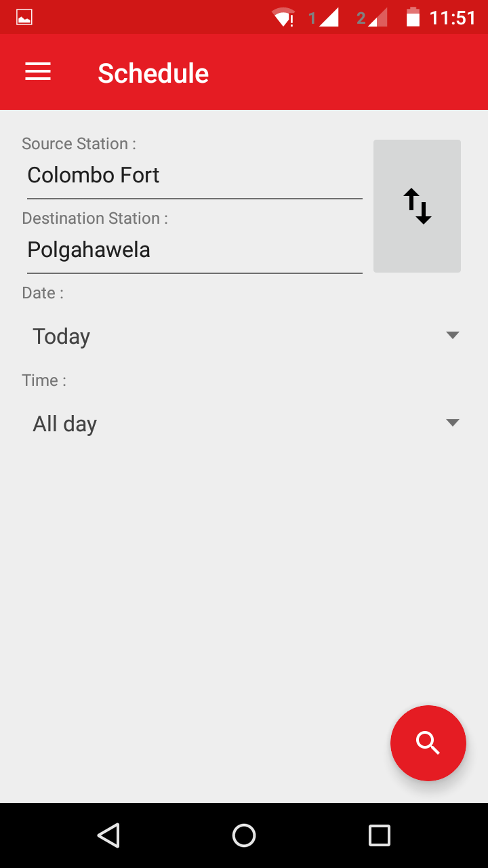Expand the Time dropdown arrow
Image resolution: width=488 pixels, height=868 pixels.
pyautogui.click(x=453, y=422)
